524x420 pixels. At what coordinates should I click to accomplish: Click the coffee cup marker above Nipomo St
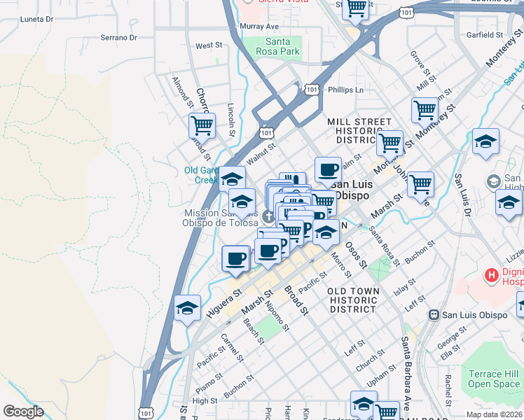[268, 253]
